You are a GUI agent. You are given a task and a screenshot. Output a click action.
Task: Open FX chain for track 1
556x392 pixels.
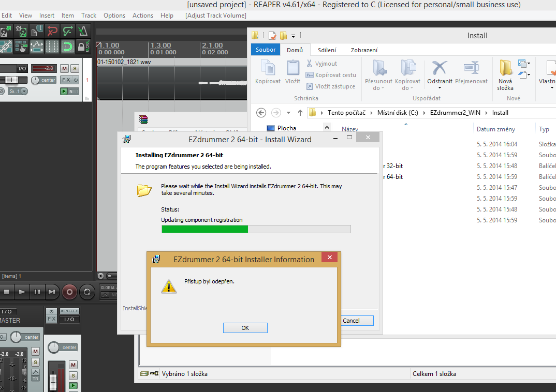(66, 80)
